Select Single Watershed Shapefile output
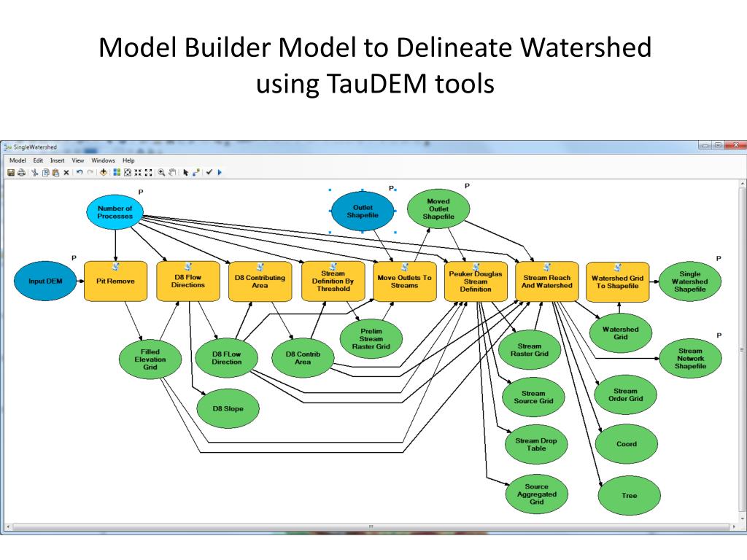The width and height of the screenshot is (747, 560). point(690,281)
